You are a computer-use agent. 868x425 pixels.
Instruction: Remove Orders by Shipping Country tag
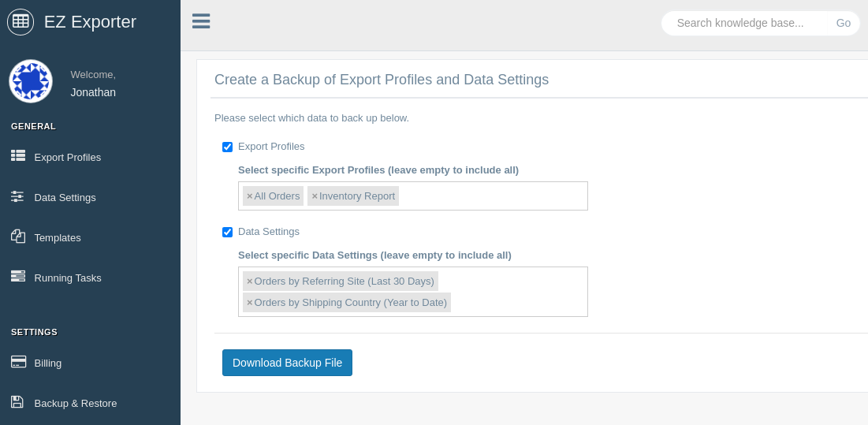[x=250, y=303]
